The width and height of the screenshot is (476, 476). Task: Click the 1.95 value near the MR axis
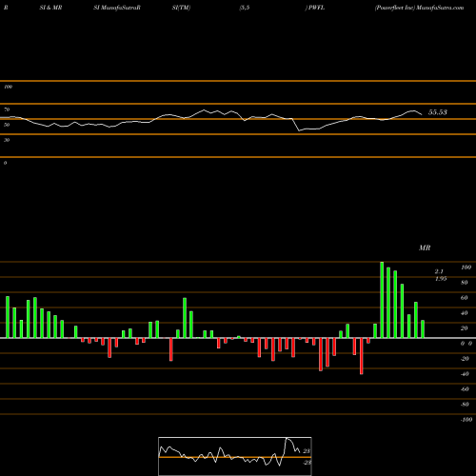click(x=441, y=279)
